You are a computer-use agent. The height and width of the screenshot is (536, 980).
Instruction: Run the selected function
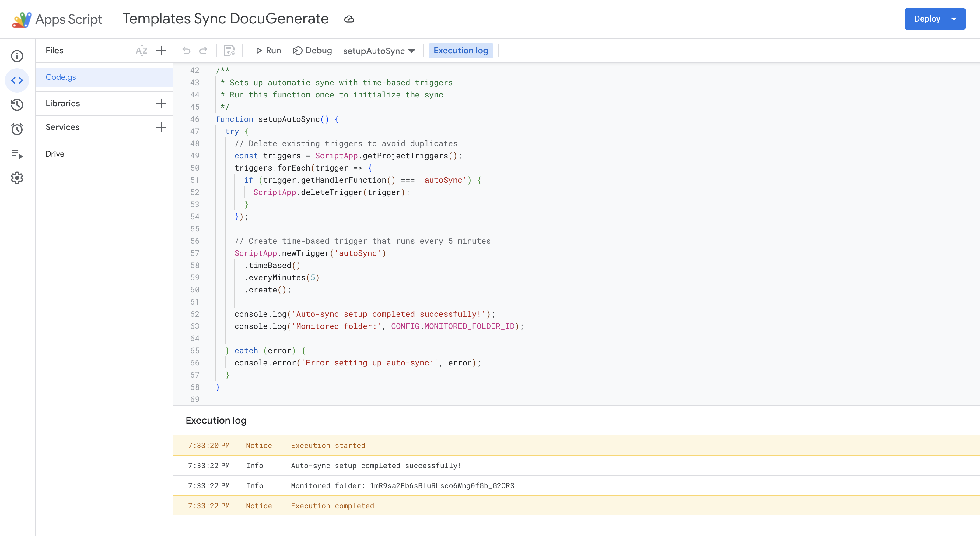pos(268,51)
